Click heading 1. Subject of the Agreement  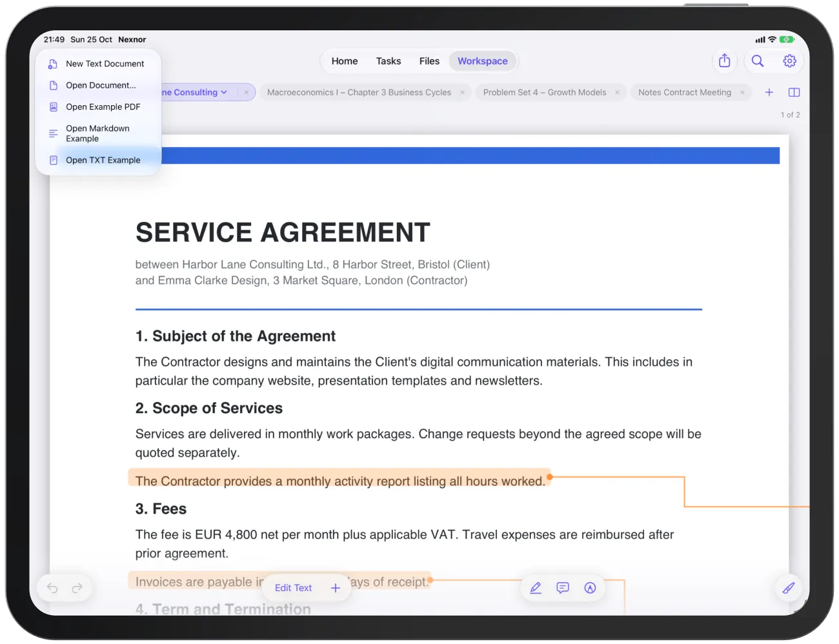coord(236,336)
